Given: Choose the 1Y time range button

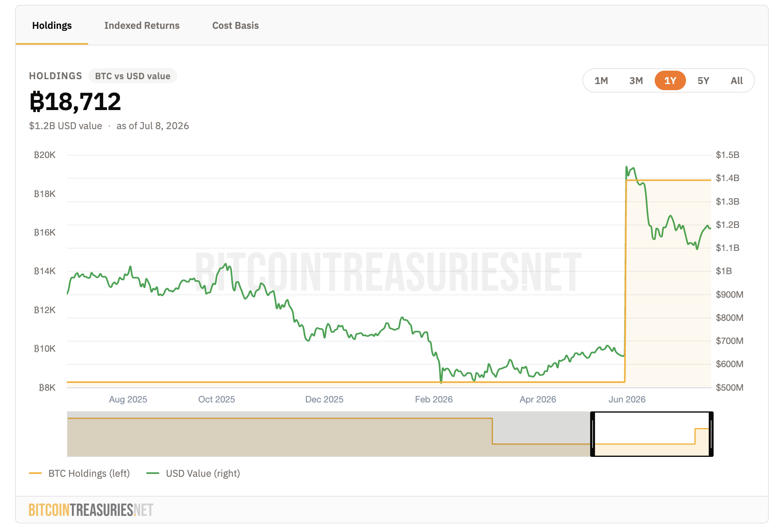Looking at the screenshot, I should (670, 80).
